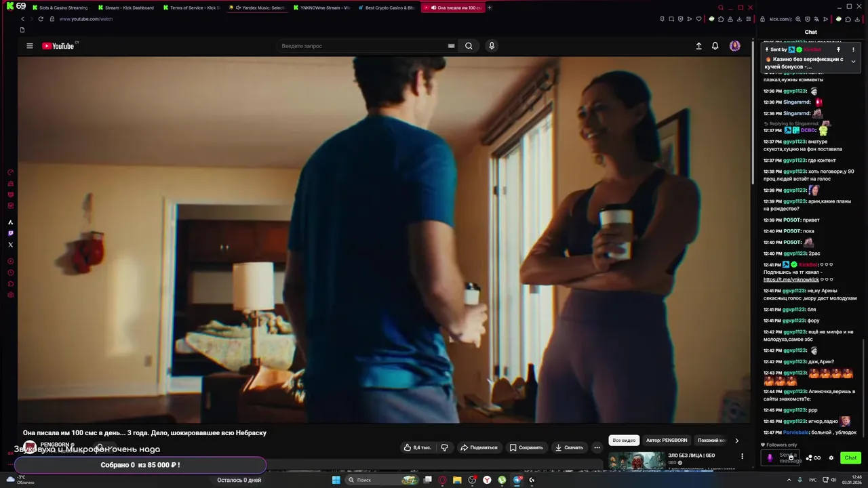Open pinned message options menu

pos(853,49)
